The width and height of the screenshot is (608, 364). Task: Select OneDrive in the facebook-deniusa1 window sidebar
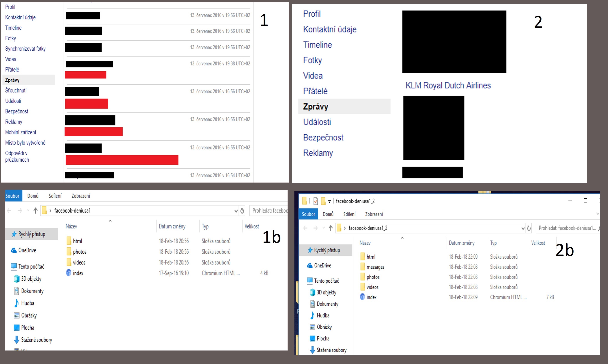pyautogui.click(x=27, y=250)
